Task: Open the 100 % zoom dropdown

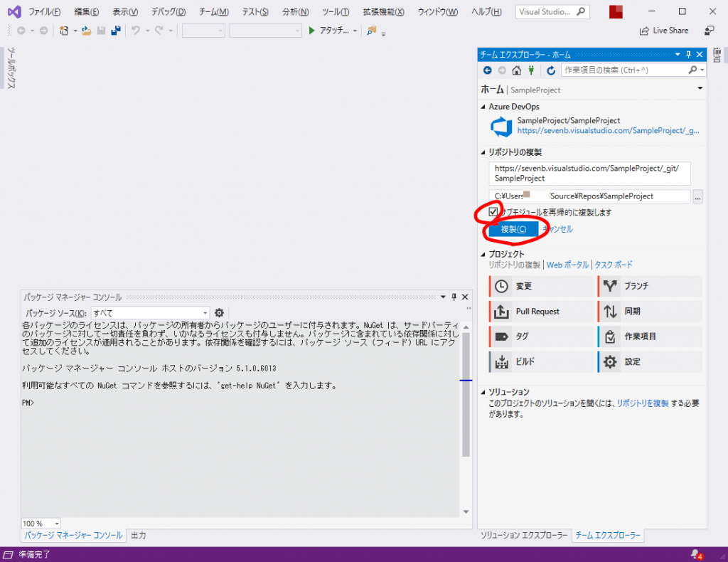Action: (x=41, y=524)
